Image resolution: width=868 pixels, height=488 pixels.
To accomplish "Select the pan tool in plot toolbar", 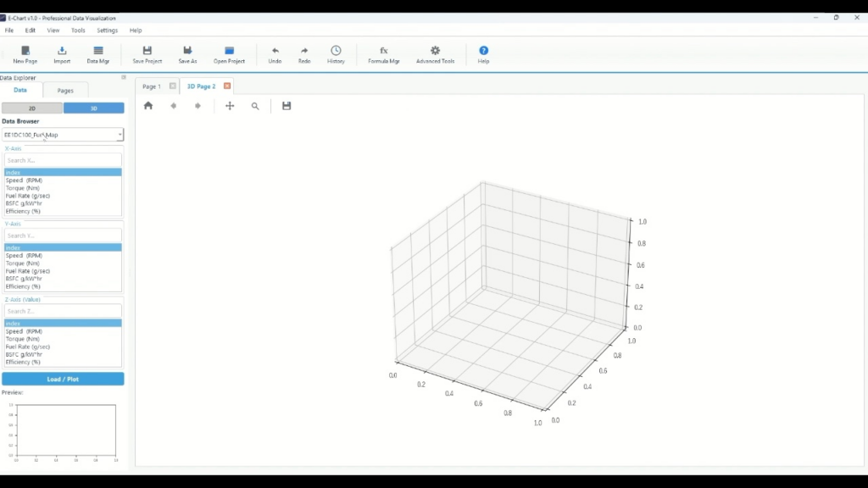I will 230,106.
